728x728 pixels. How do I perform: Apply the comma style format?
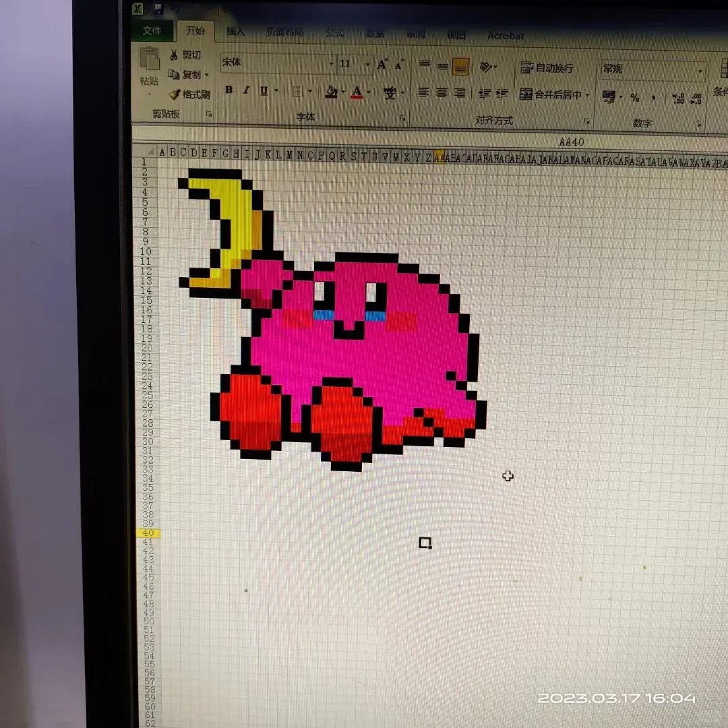[654, 98]
